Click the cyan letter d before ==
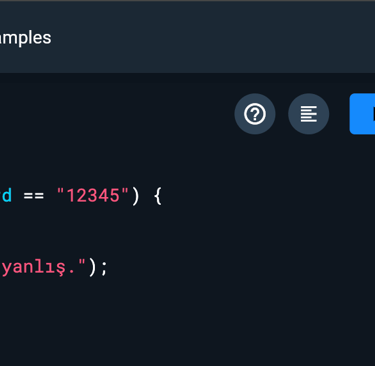 [x=7, y=195]
